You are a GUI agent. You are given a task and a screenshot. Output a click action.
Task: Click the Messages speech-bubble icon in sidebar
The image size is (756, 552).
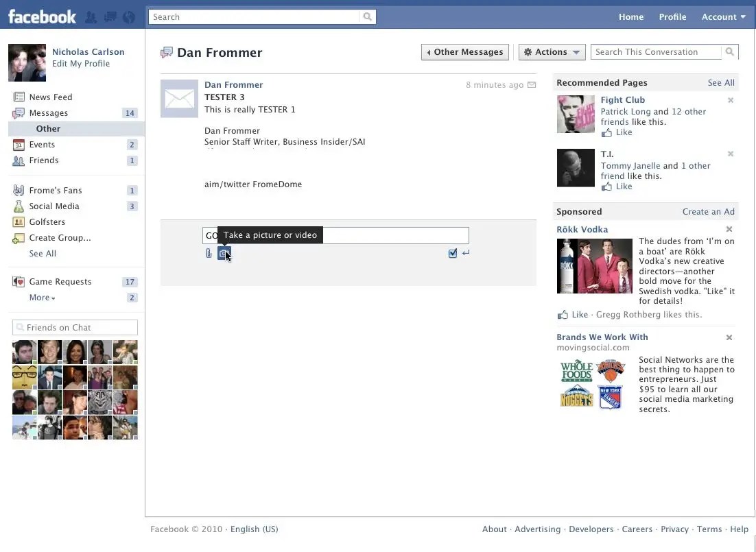[20, 112]
